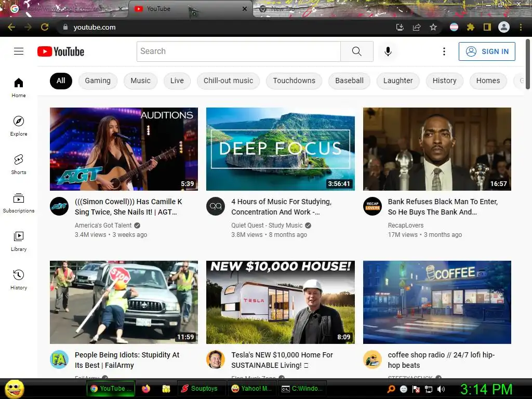Click browser forward arrow
Image resolution: width=532 pixels, height=399 pixels.
[28, 27]
